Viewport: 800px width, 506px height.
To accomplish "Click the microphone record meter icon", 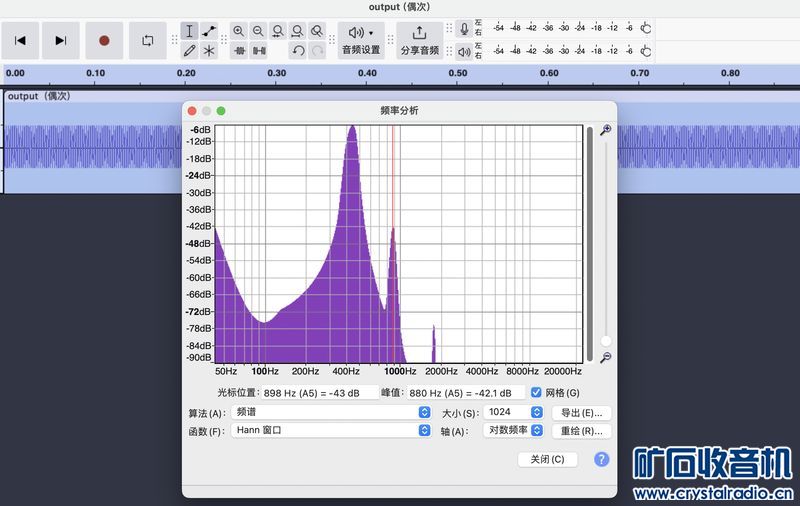I will tap(464, 29).
